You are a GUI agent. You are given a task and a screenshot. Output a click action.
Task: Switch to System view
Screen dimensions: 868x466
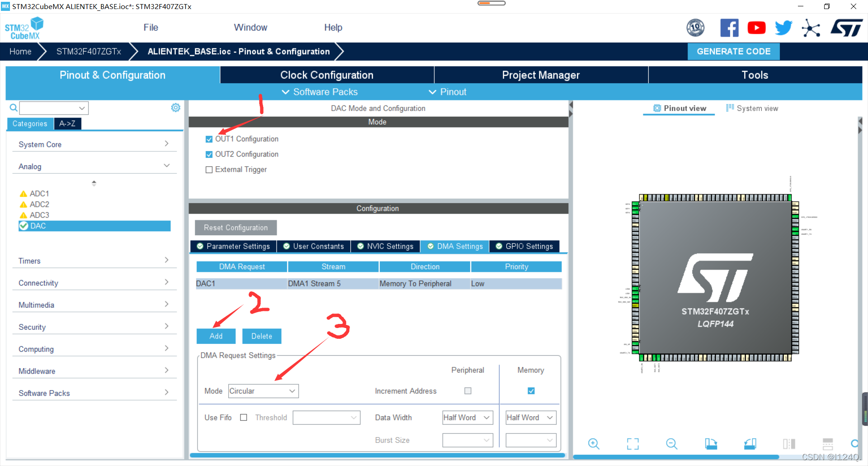coord(752,109)
